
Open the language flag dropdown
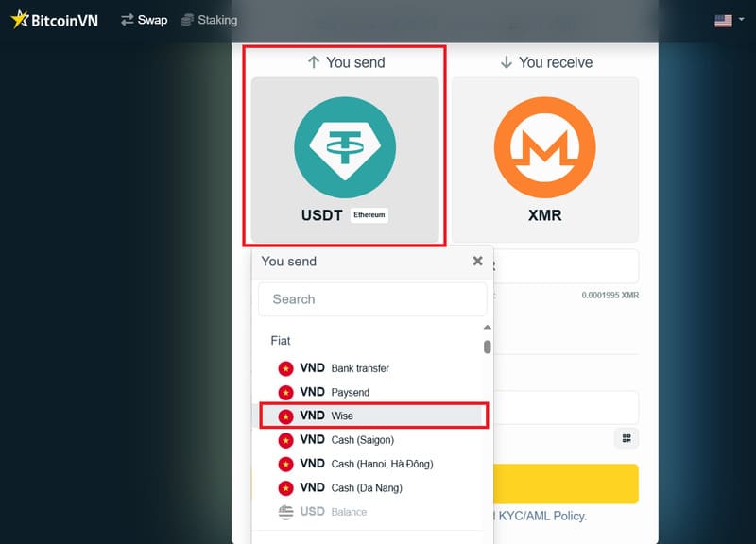tap(726, 20)
